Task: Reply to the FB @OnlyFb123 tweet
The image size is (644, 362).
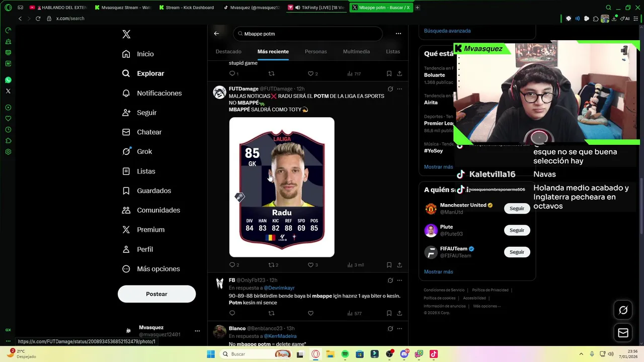Action: click(232, 313)
